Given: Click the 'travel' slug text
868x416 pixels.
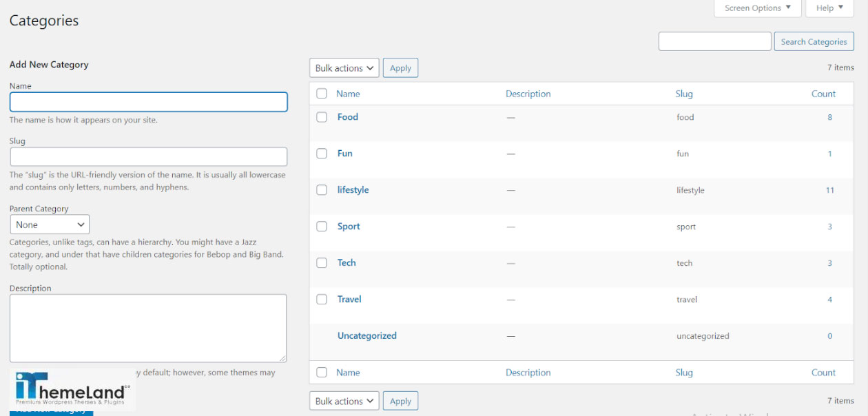Looking at the screenshot, I should [687, 300].
